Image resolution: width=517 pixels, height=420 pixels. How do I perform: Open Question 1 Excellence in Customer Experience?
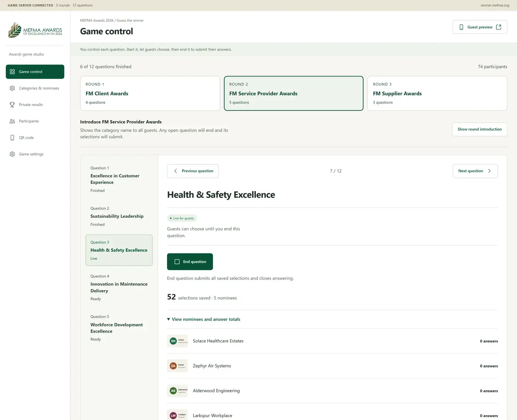(119, 179)
